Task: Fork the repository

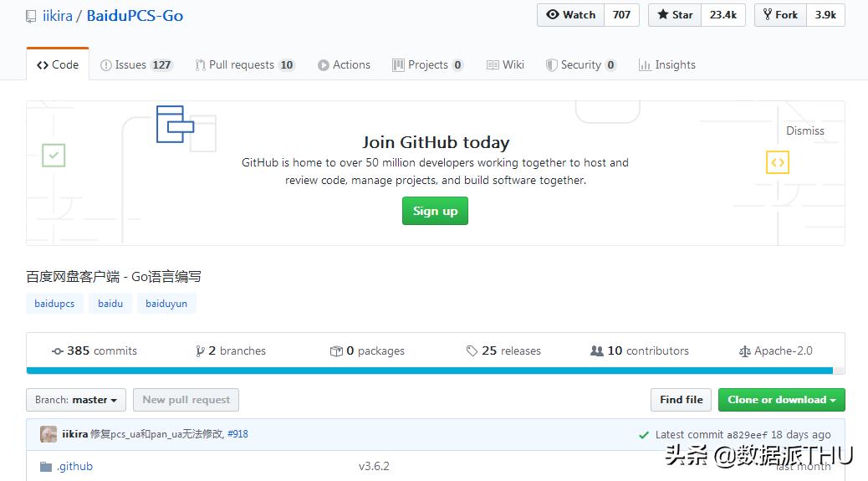Action: 780,15
